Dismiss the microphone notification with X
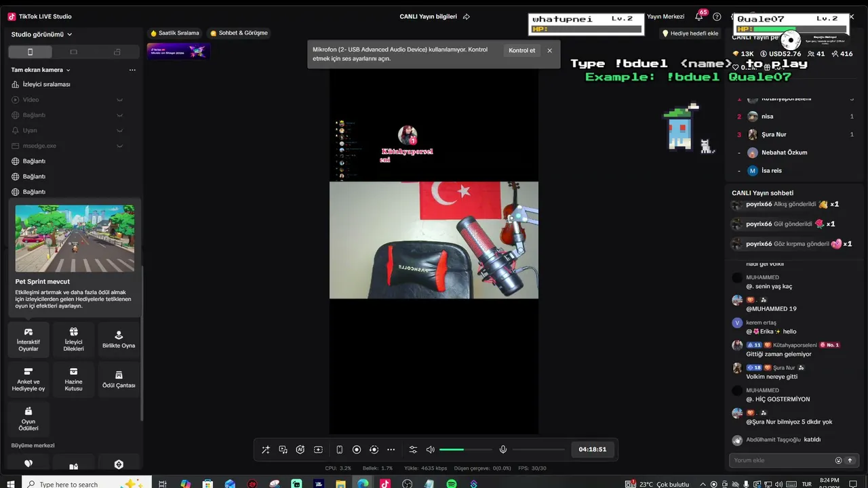 549,51
